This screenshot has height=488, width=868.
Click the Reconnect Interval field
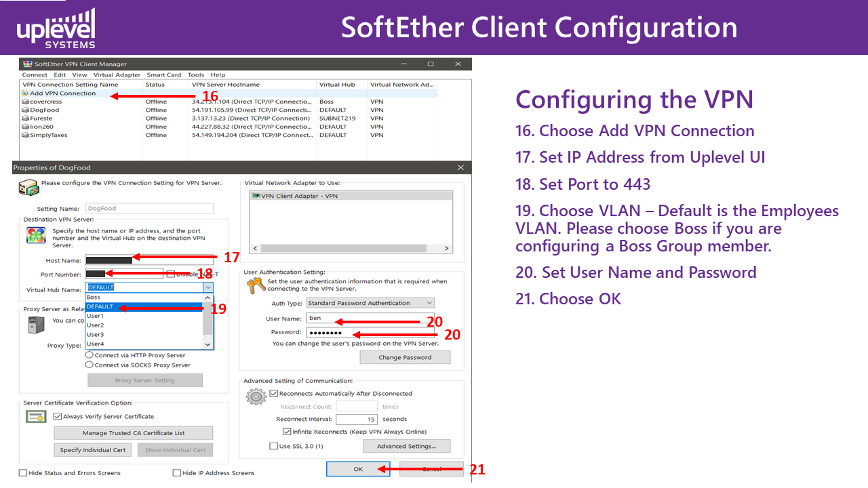click(357, 420)
